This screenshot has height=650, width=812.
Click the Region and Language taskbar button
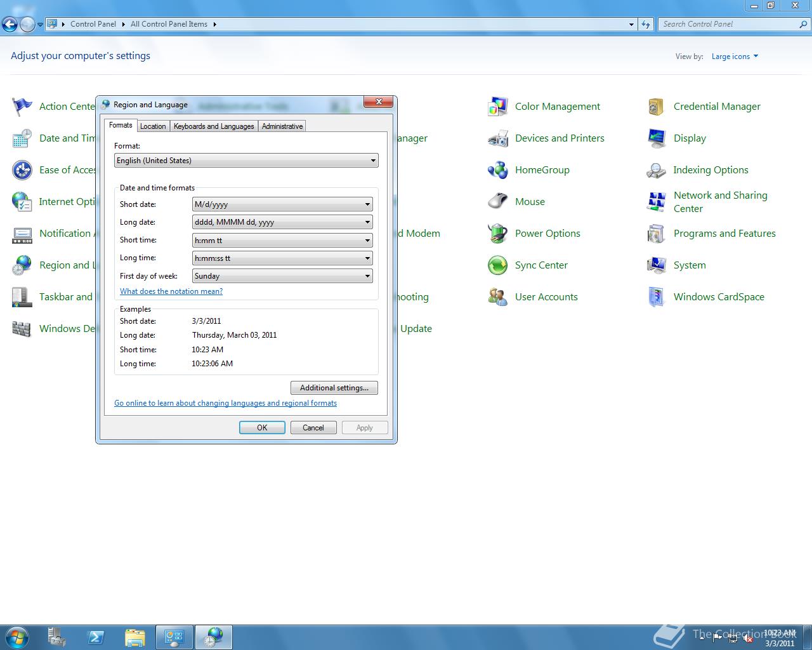pos(214,637)
